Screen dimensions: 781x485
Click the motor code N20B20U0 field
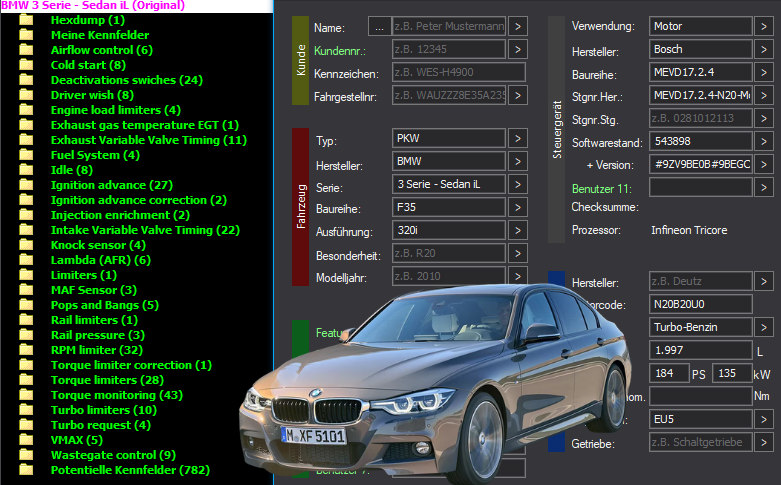(x=701, y=304)
